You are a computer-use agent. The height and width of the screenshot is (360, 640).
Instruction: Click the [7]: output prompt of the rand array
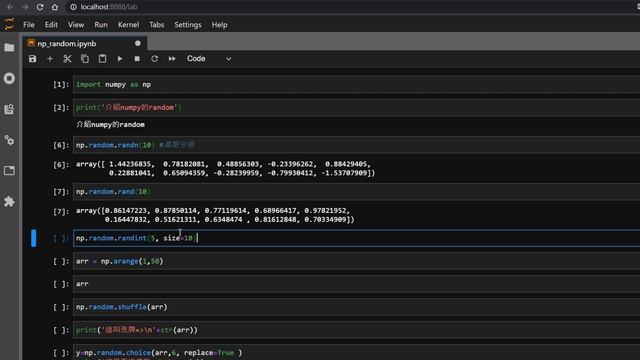[61, 211]
